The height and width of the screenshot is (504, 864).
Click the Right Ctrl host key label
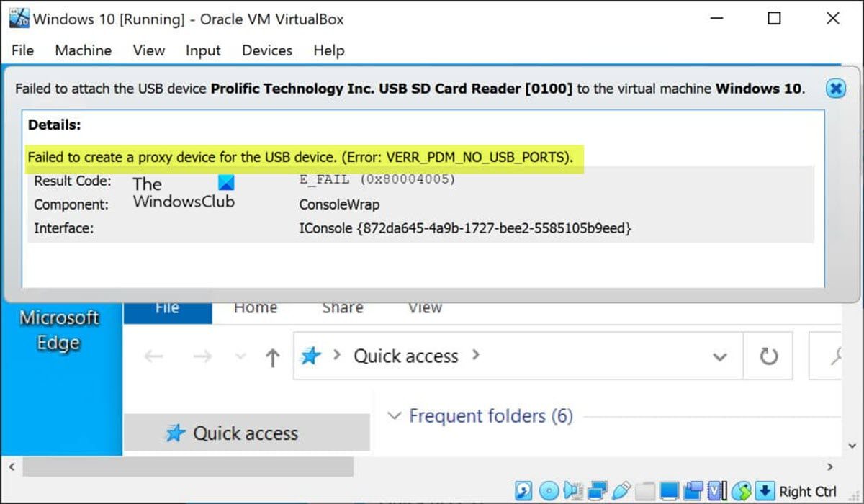[x=808, y=491]
